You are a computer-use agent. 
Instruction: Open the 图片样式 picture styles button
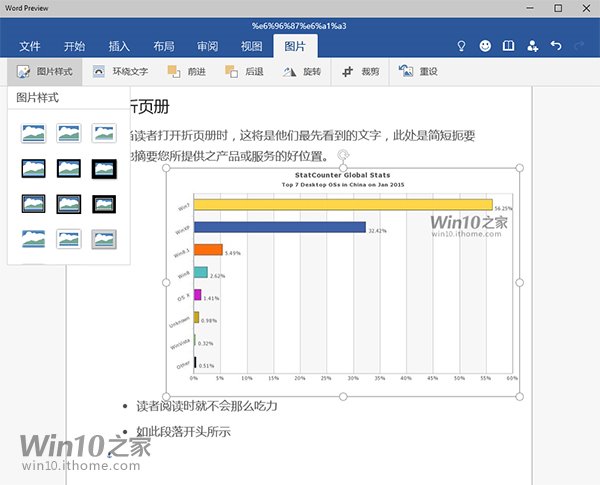tap(44, 72)
